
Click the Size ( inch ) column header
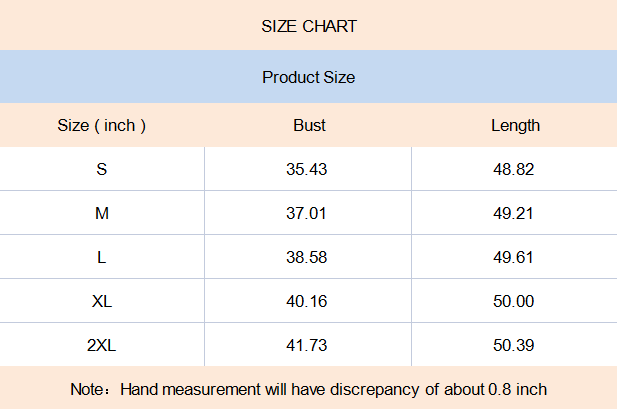102,125
